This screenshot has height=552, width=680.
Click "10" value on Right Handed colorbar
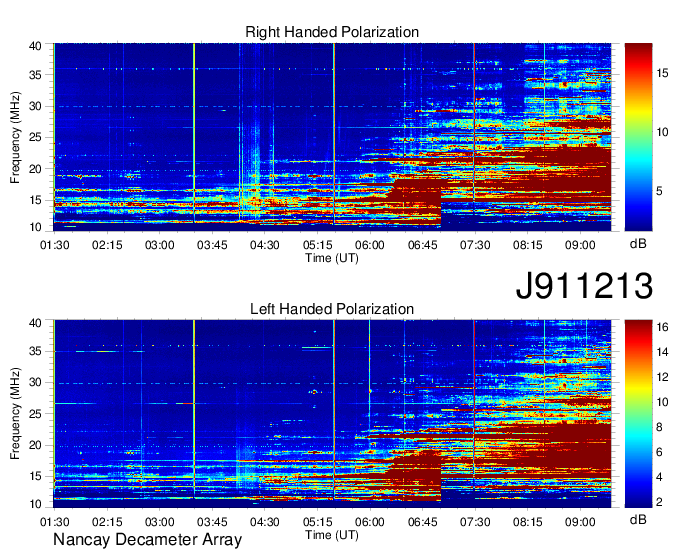pos(662,132)
